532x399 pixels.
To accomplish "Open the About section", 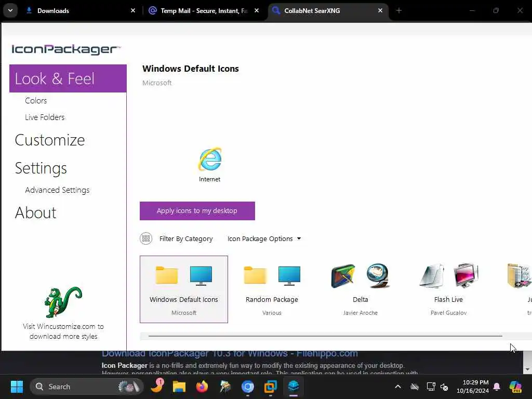I will point(36,212).
